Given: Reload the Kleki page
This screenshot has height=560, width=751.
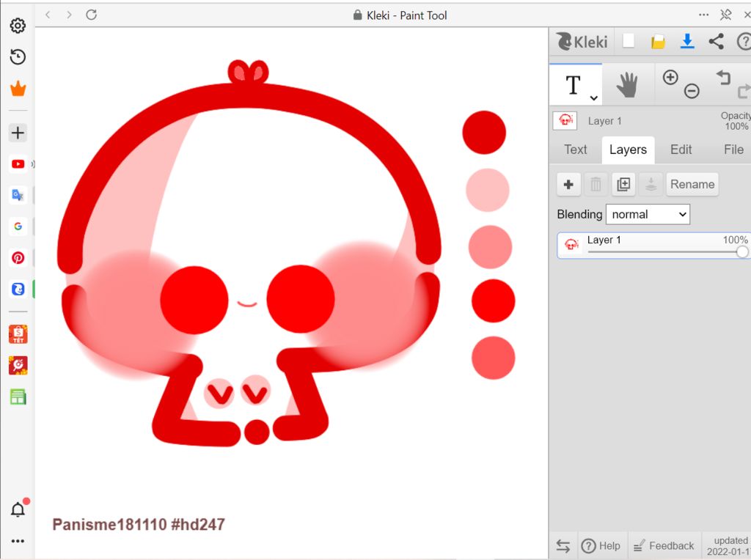Looking at the screenshot, I should coord(92,15).
